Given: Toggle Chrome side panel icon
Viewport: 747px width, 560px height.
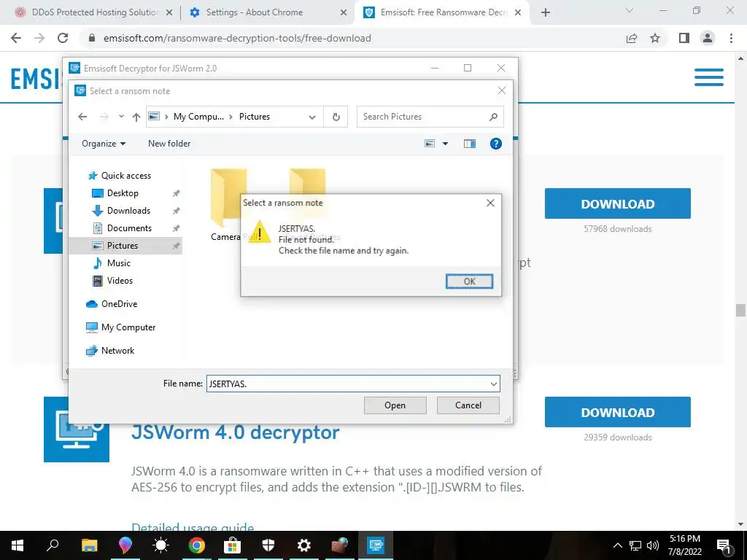Looking at the screenshot, I should 684,38.
